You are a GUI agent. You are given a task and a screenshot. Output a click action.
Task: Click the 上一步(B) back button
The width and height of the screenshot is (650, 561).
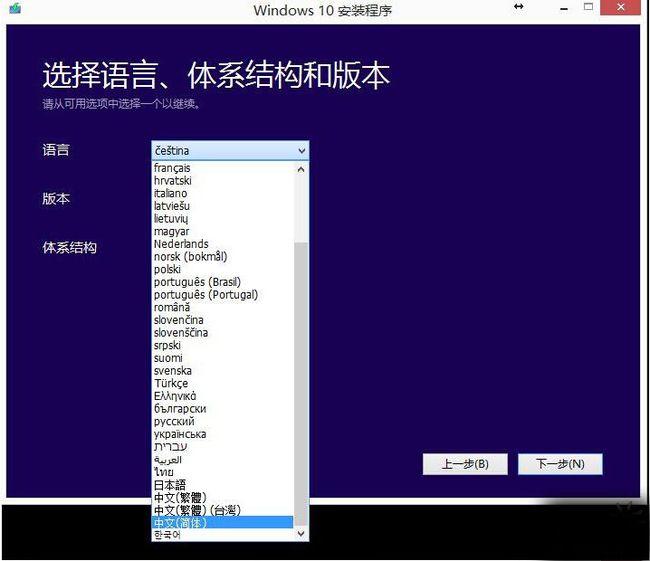[465, 464]
